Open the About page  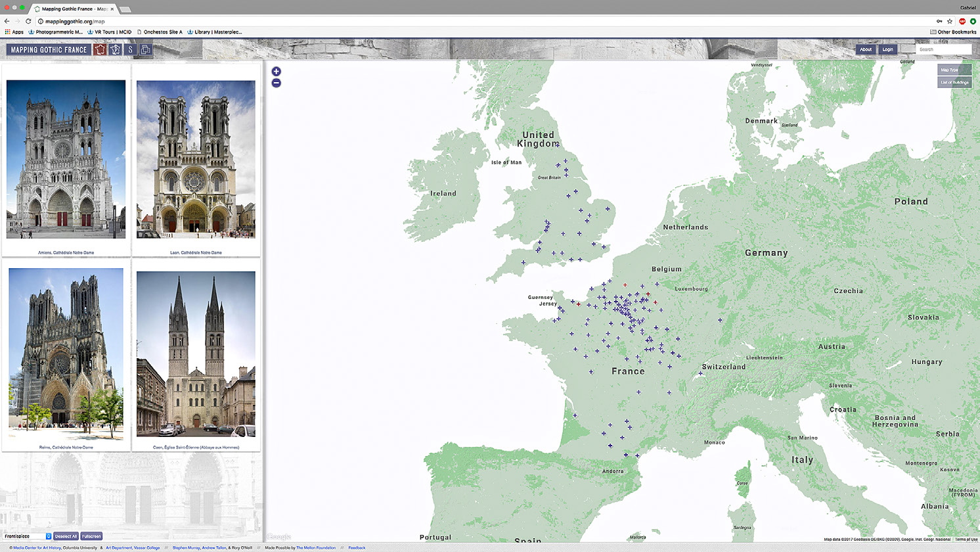click(866, 49)
